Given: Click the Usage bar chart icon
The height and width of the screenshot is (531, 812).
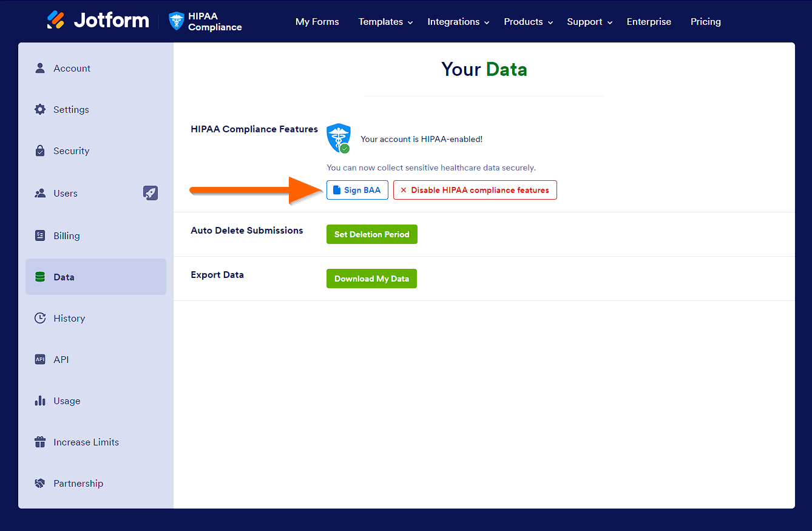Looking at the screenshot, I should [40, 401].
